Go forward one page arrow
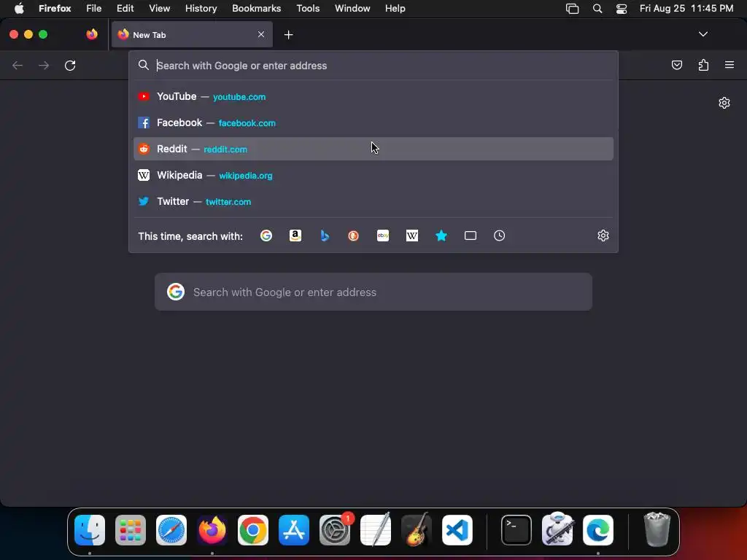The width and height of the screenshot is (747, 560). [x=44, y=65]
